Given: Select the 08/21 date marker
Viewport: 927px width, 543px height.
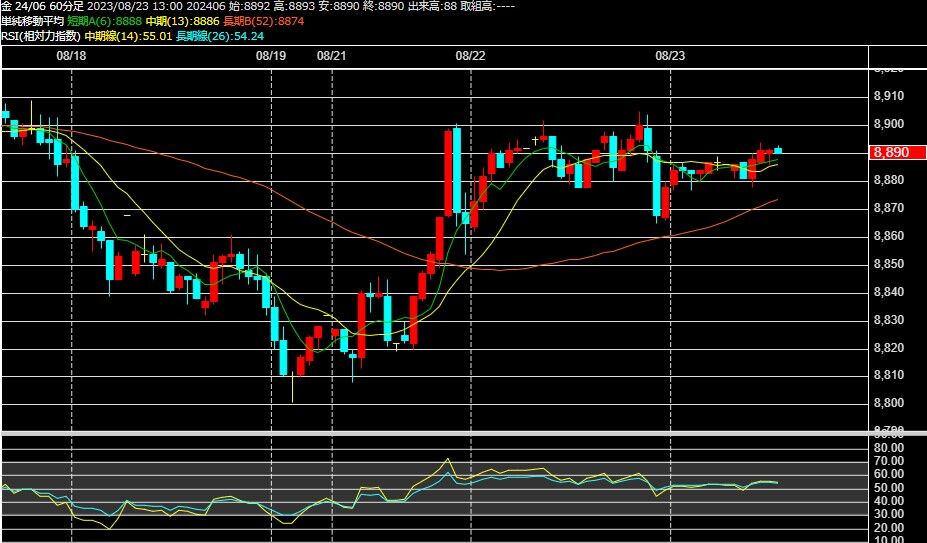Looking at the screenshot, I should point(332,56).
